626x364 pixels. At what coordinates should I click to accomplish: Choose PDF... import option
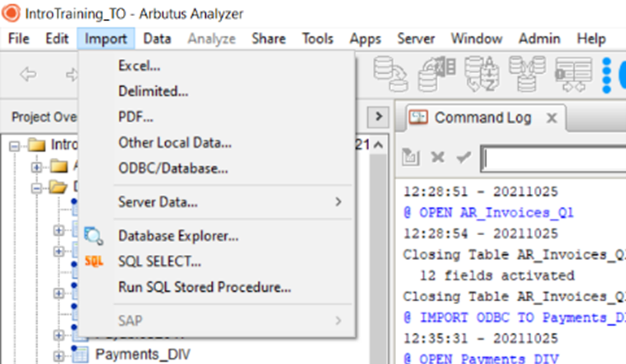[x=216, y=117]
